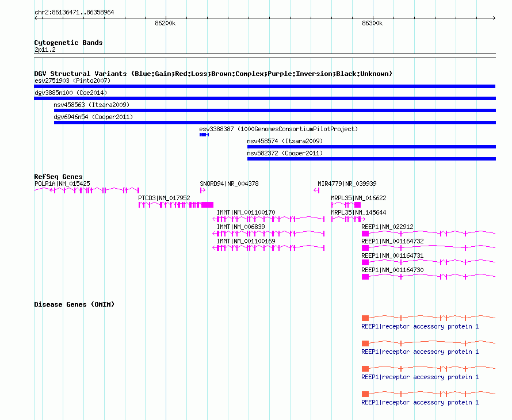Viewport: 512px width, 420px height.
Task: Click the MIR4779 arrow glyph
Action: (316, 190)
